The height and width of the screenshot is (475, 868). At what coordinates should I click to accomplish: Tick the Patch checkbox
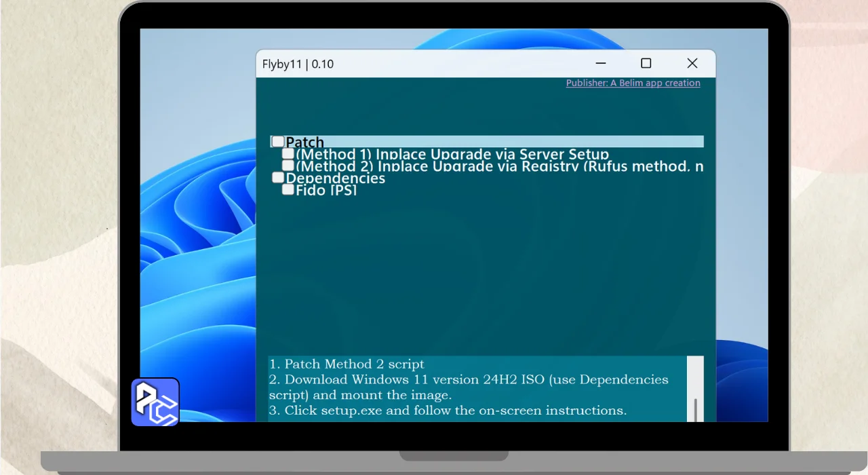coord(278,142)
